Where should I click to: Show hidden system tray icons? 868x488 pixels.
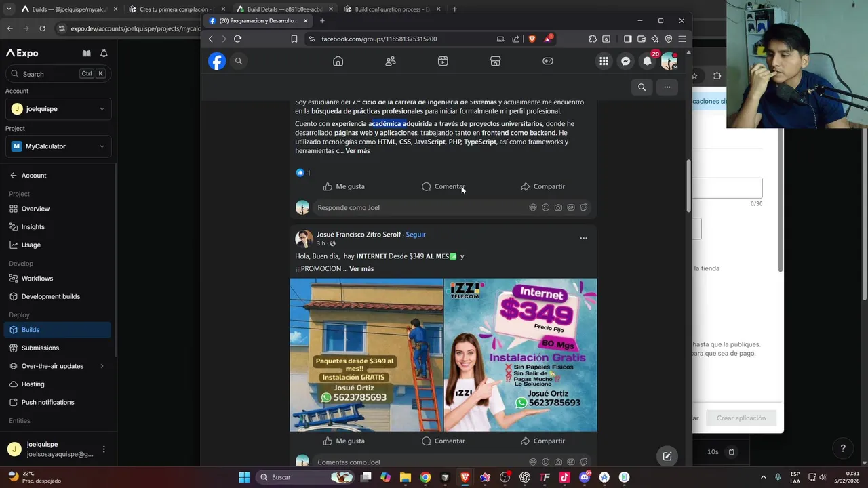coord(763,477)
